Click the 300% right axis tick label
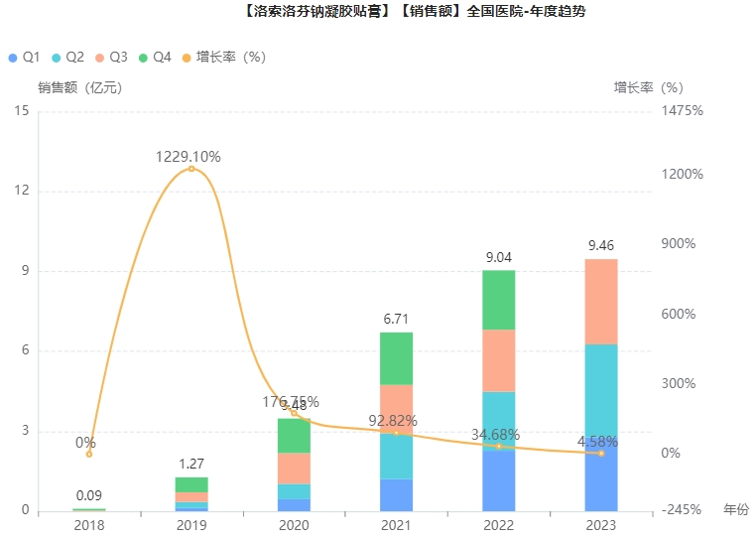The image size is (756, 540). point(679,383)
